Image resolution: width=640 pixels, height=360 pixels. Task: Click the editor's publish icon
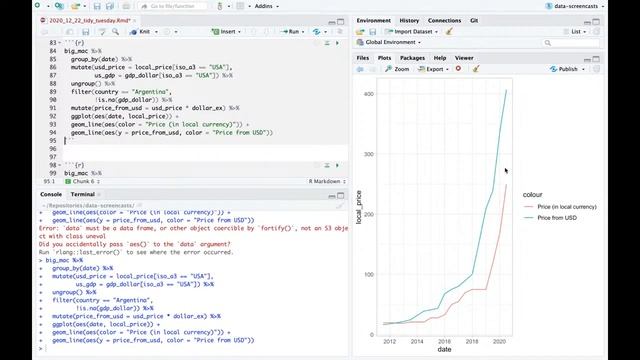(316, 32)
